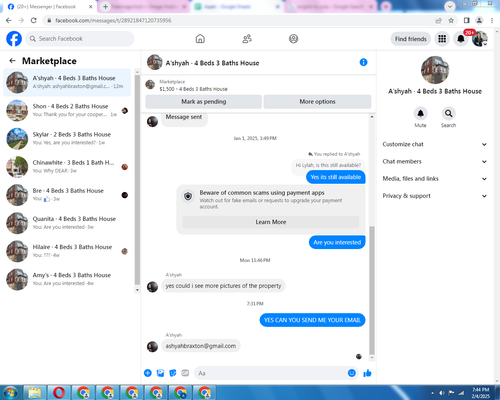Viewport: 500px width, 400px height.
Task: Open the browser side panel icon
Action: (467, 20)
